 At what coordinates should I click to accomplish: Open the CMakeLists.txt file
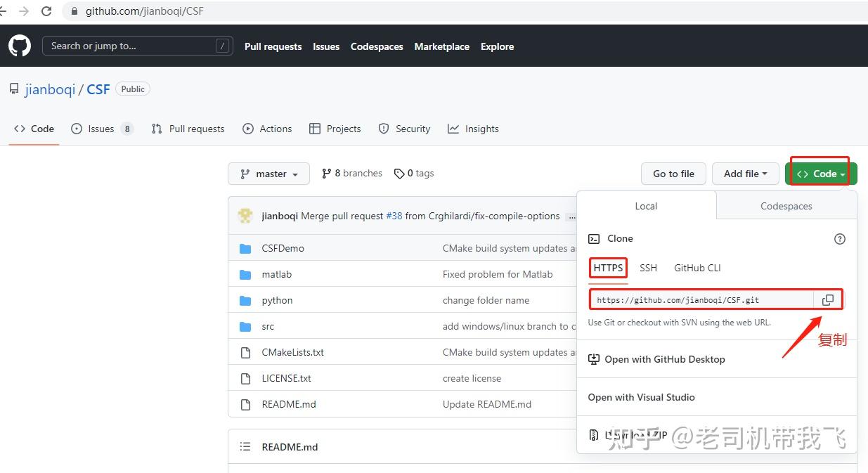click(x=292, y=352)
